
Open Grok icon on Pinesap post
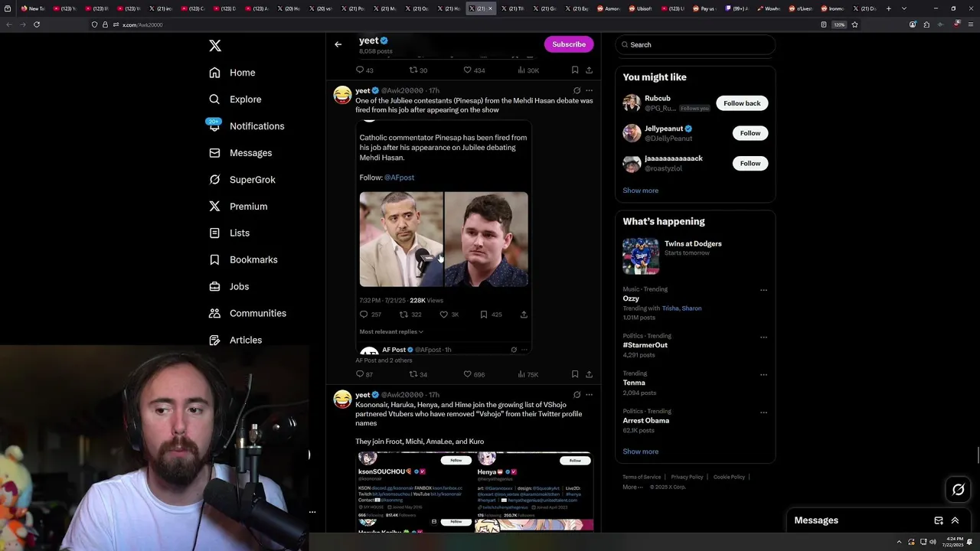[x=577, y=90]
